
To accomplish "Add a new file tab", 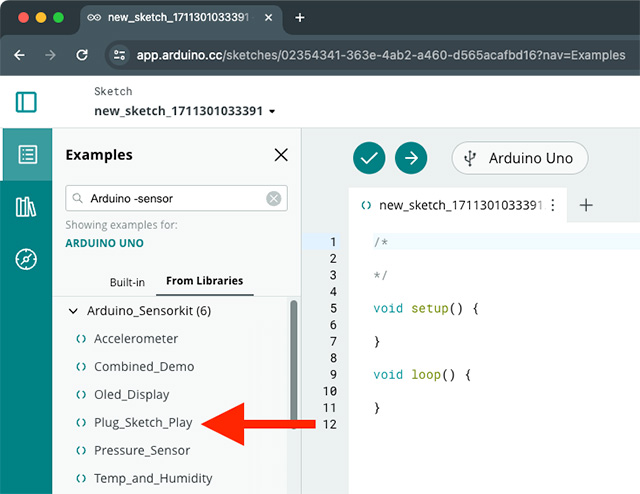I will tap(587, 205).
